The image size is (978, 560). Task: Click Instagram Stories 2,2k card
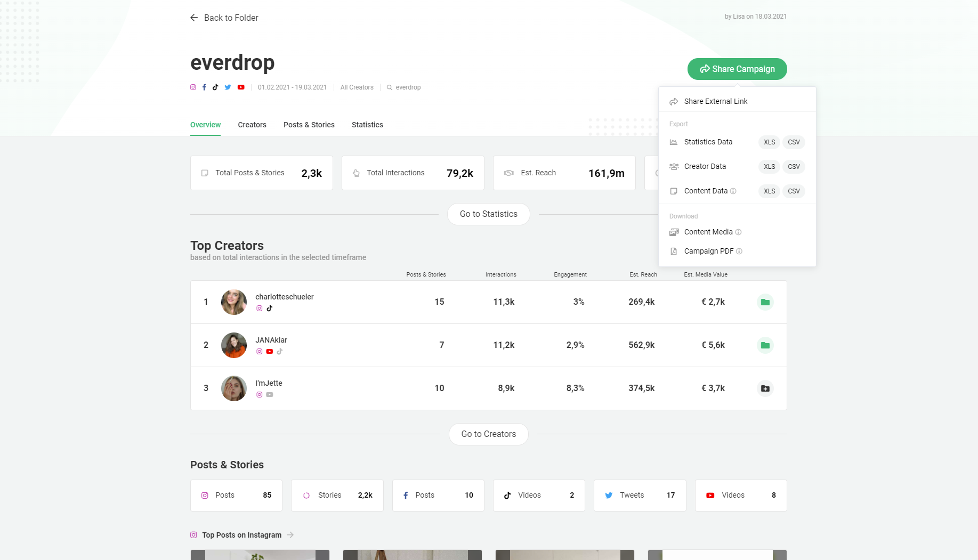coord(337,496)
